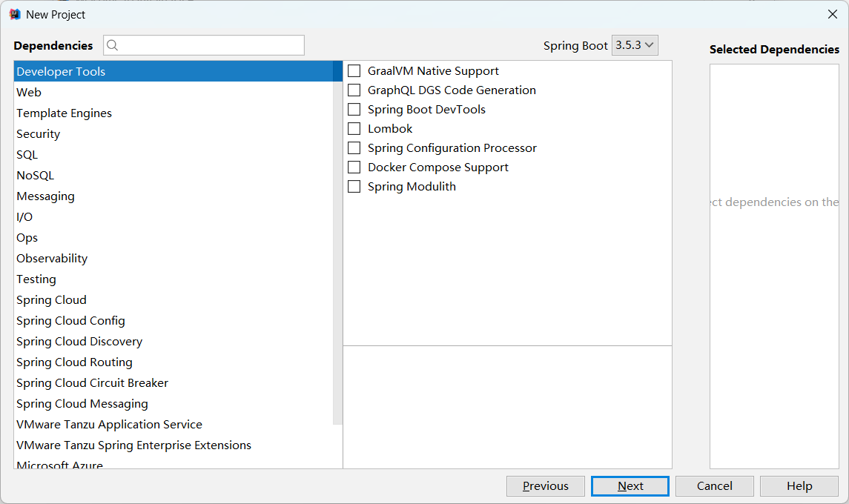Viewport: 849px width, 504px height.
Task: Focus the Dependencies search field
Action: (x=204, y=45)
